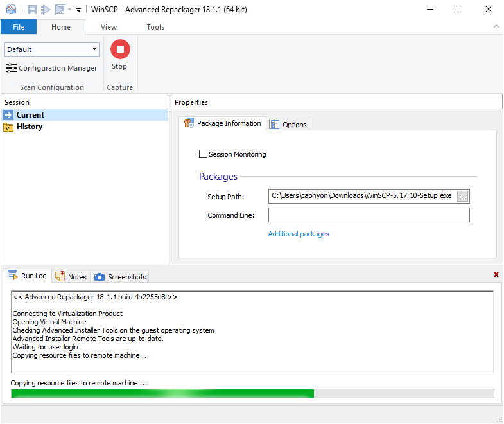
Task: Switch to the Notes tab
Action: coord(71,277)
